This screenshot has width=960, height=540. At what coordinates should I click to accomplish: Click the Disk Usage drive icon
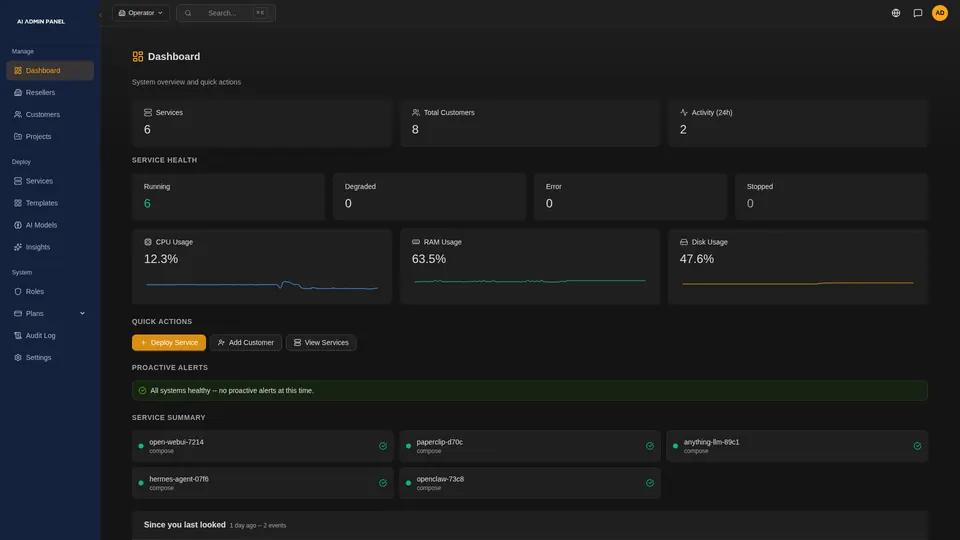pyautogui.click(x=683, y=242)
